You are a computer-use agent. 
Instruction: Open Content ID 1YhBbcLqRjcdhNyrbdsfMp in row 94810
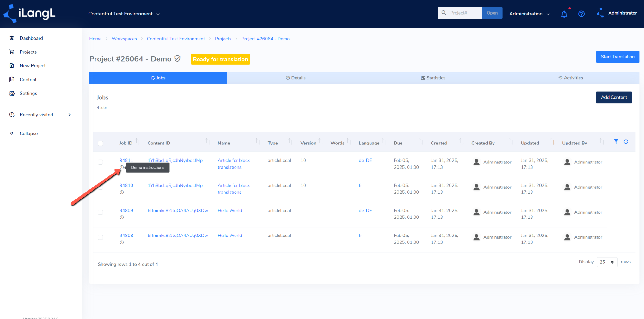tap(175, 185)
